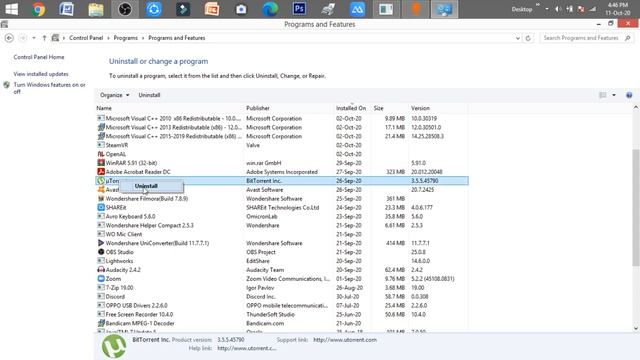Click the volume speaker tray icon

558,9
